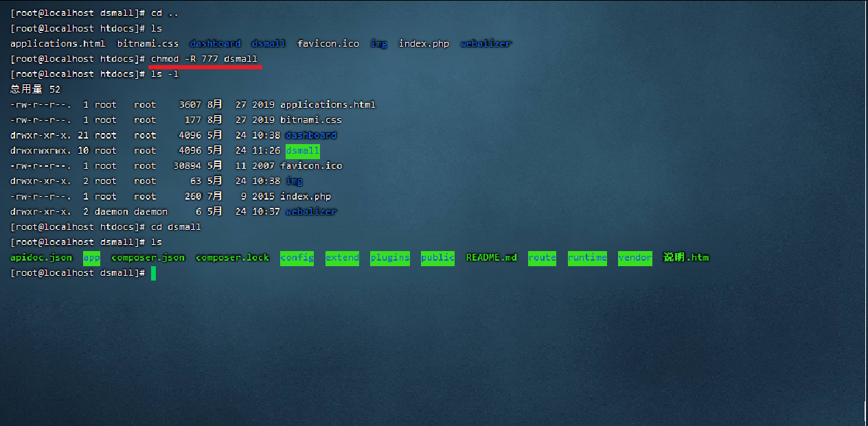Click the file size 260

(193, 197)
